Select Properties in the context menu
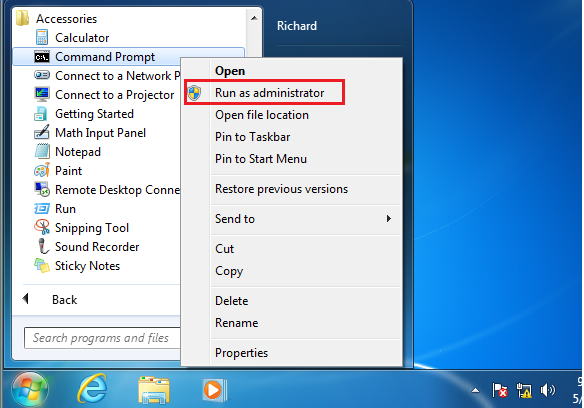584x408 pixels. pyautogui.click(x=241, y=352)
